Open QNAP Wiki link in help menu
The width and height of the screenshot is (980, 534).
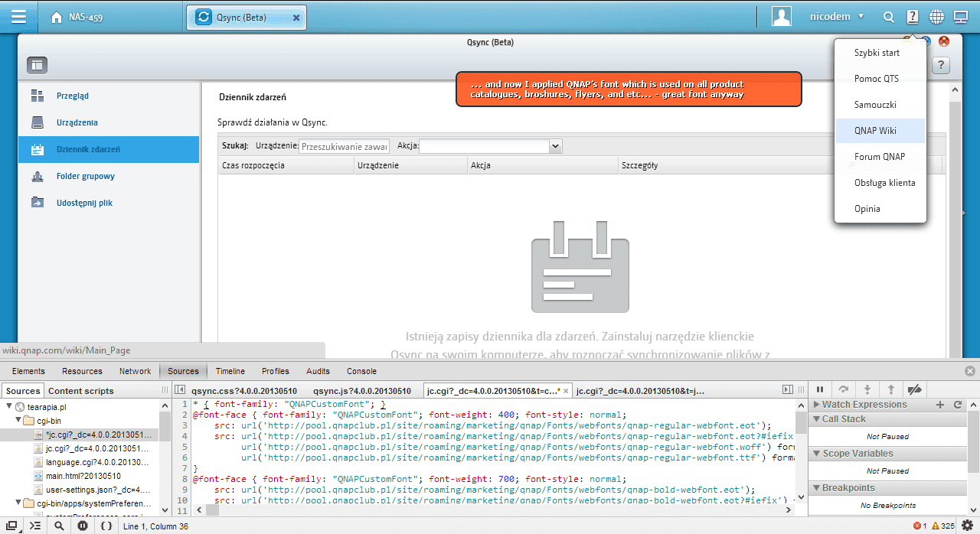(880, 131)
